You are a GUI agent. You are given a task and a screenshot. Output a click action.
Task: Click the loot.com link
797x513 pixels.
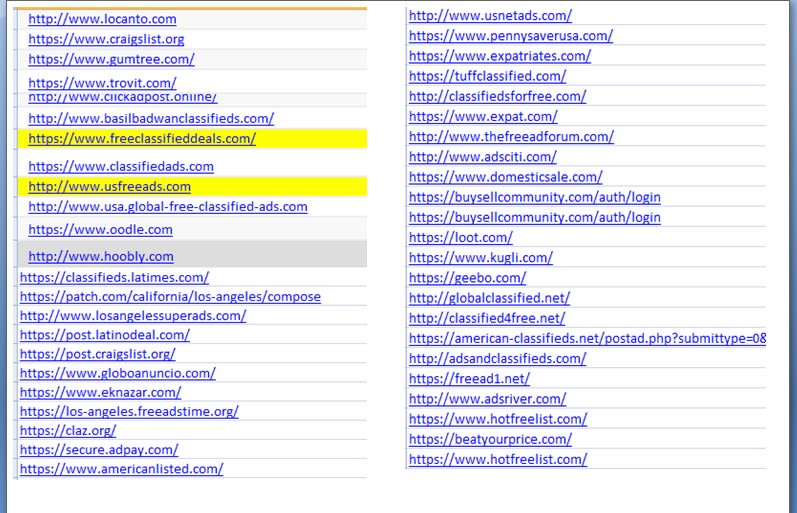click(461, 237)
